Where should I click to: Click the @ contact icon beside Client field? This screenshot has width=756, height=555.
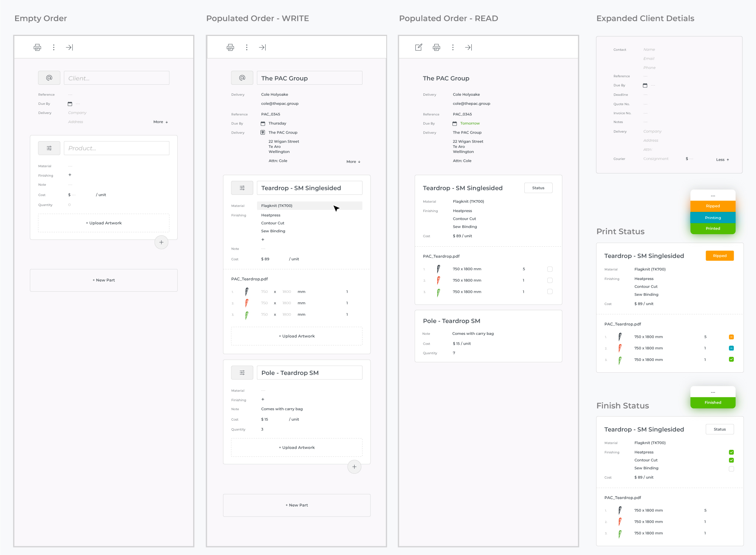coord(49,78)
